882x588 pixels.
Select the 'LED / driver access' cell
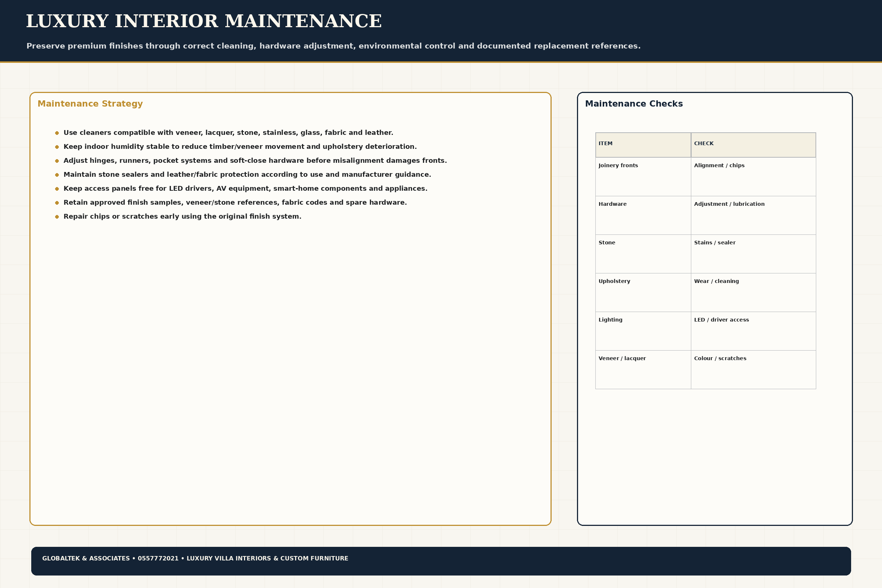tap(753, 331)
